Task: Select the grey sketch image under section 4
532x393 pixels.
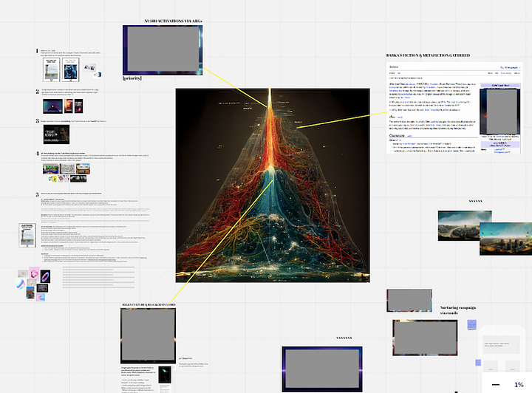Action: tap(67, 168)
